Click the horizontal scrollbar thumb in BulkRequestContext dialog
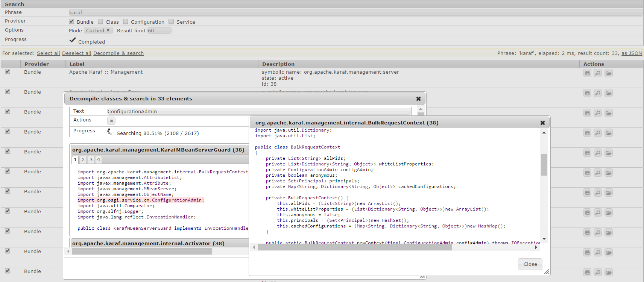 coord(355,247)
